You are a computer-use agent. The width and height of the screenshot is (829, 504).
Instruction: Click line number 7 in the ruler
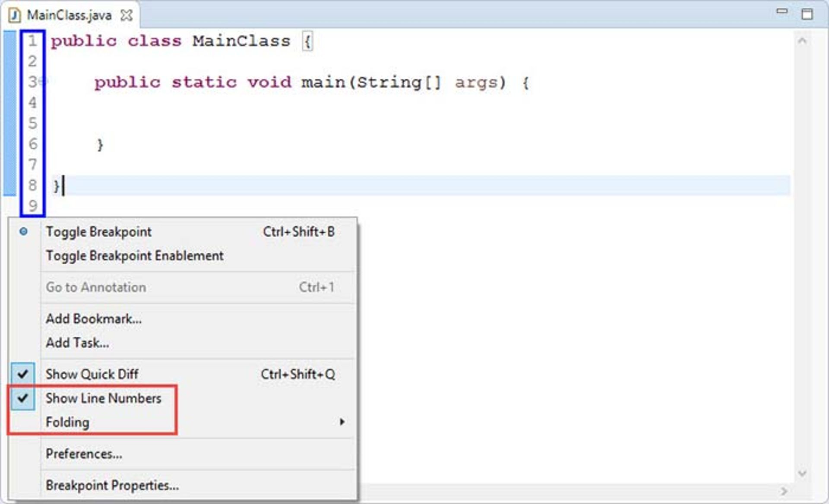(32, 164)
